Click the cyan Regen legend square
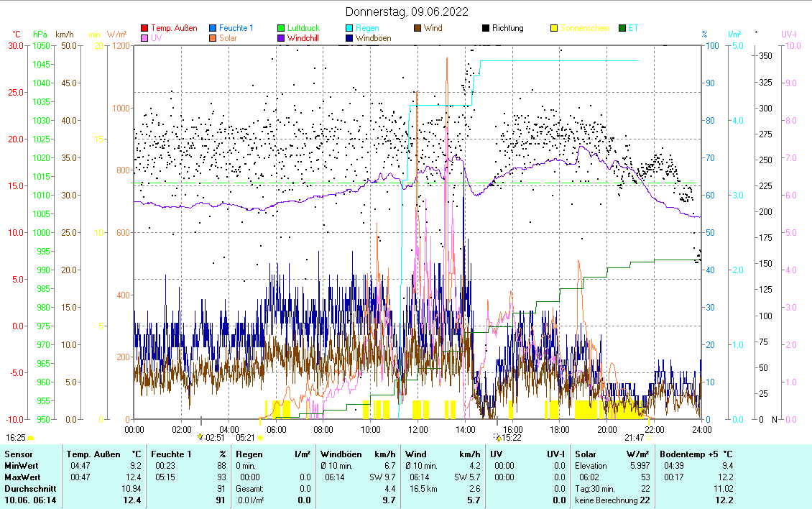812x509 pixels. [x=349, y=28]
